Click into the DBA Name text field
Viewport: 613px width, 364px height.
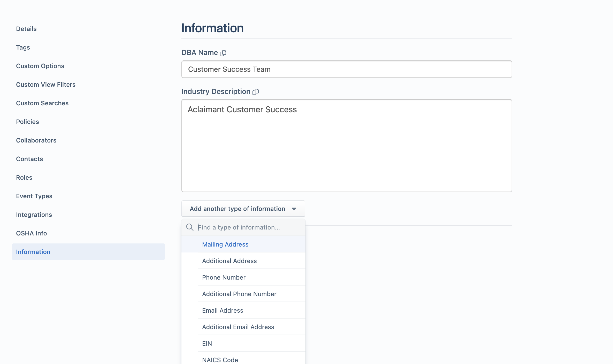pos(347,69)
